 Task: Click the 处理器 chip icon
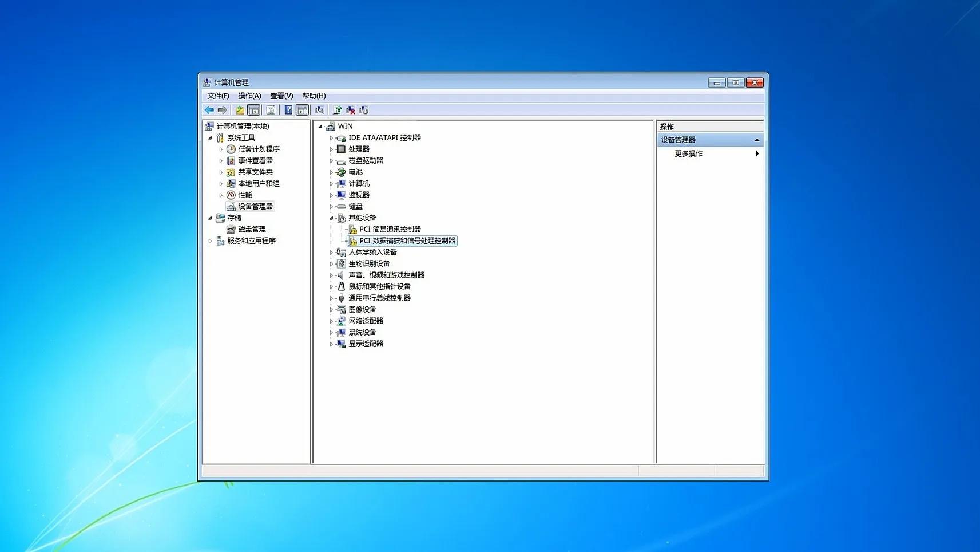pyautogui.click(x=342, y=149)
